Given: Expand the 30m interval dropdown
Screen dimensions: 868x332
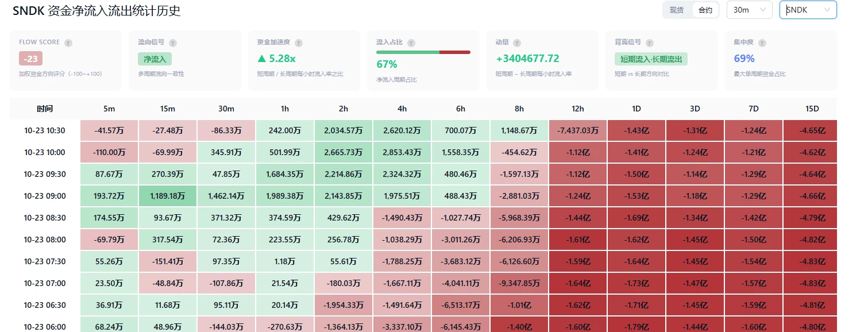Looking at the screenshot, I should [750, 10].
